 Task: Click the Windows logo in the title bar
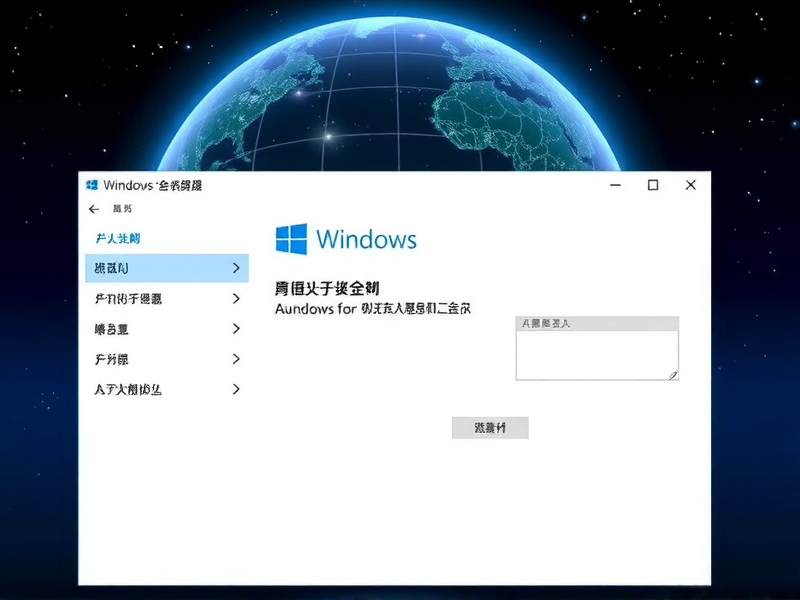click(x=93, y=186)
